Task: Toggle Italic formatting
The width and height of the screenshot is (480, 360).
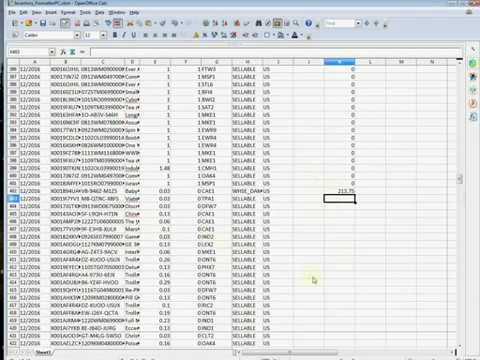Action: 124,35
